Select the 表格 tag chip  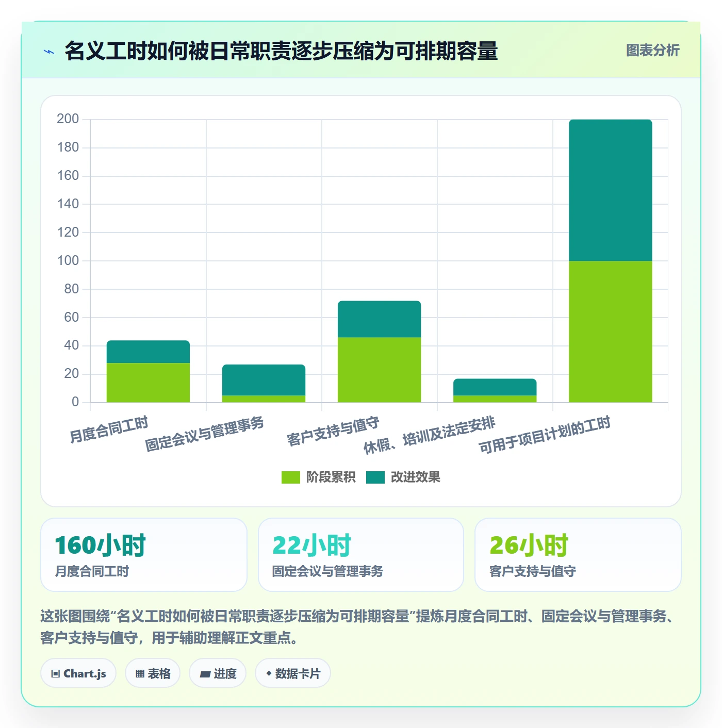click(x=153, y=673)
